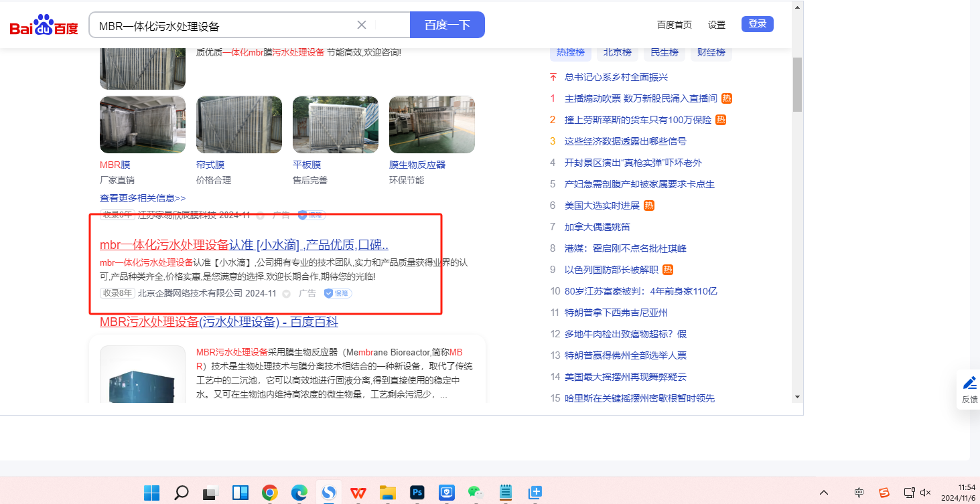Viewport: 980px width, 504px height.
Task: Click the page vertical scrollbar thumb
Action: click(797, 84)
